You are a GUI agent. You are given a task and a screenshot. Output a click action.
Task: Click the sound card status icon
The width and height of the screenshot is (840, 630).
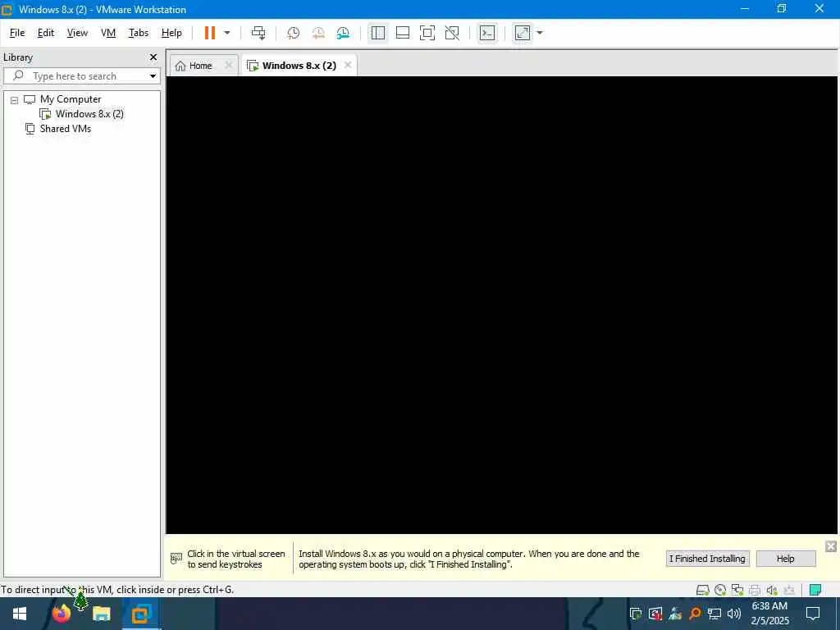(x=771, y=590)
